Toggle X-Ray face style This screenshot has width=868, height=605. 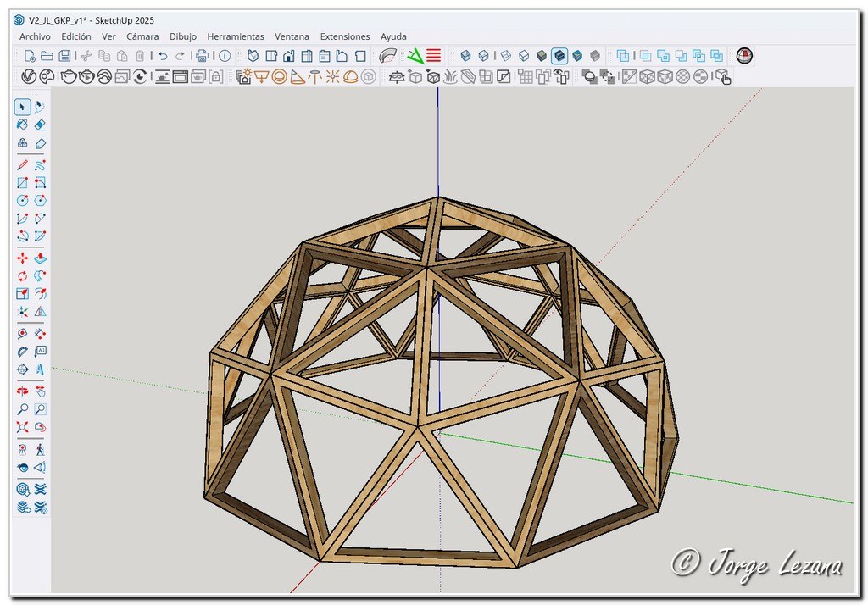point(465,56)
